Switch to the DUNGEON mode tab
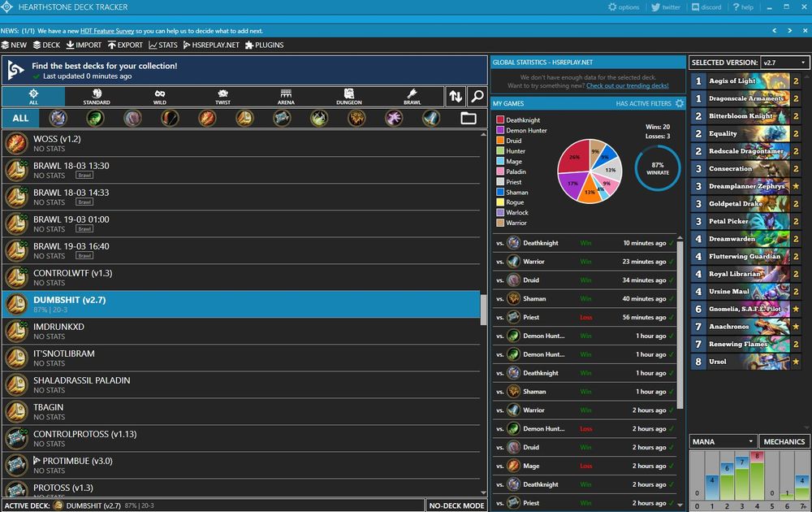812x512 pixels. click(349, 97)
